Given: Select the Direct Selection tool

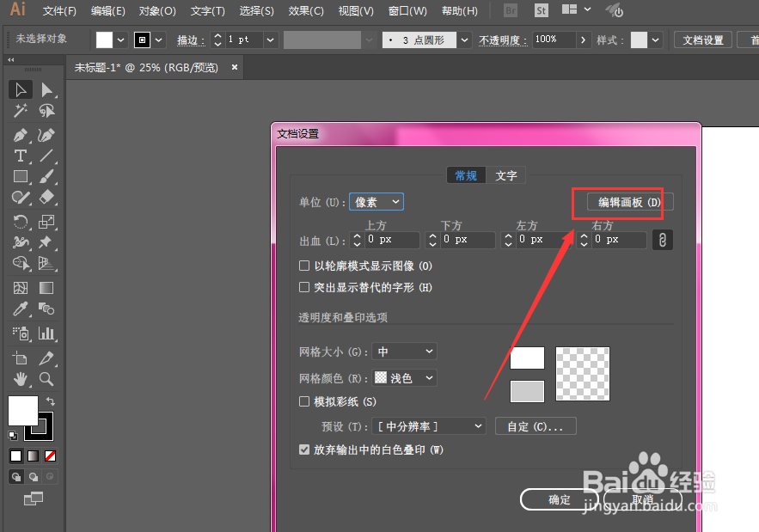Looking at the screenshot, I should (46, 90).
